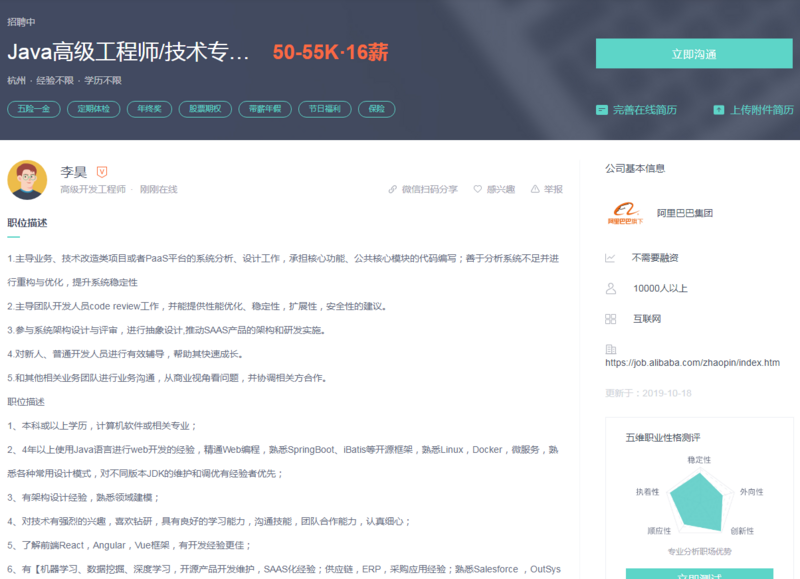Select the 五险一金 benefit tag
The image size is (800, 579).
click(x=32, y=109)
